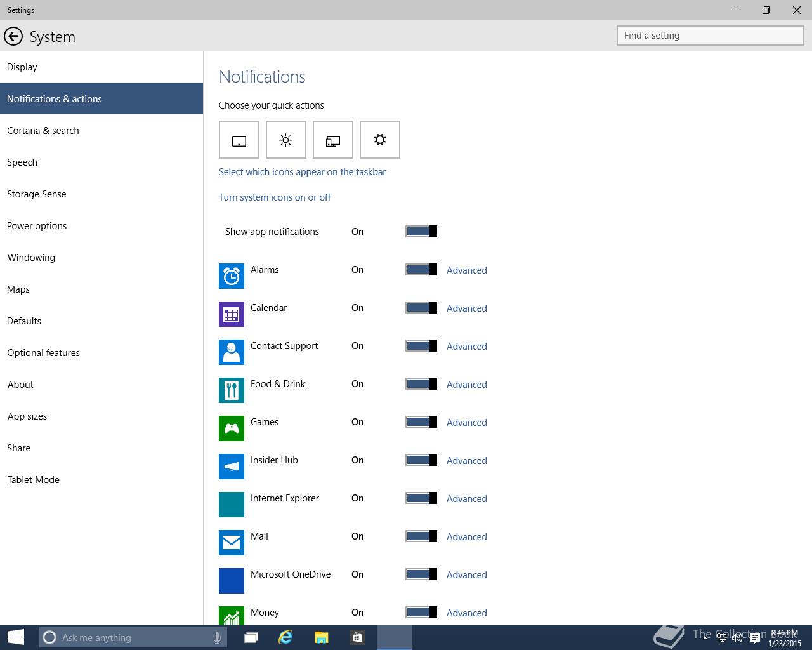
Task: Toggle Calendar notifications off
Action: (421, 308)
